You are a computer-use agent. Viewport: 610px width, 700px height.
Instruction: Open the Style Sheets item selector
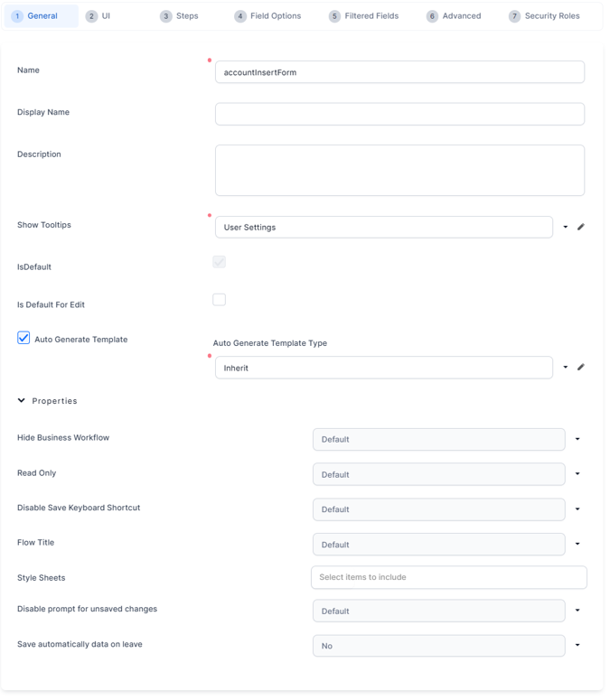coord(448,577)
